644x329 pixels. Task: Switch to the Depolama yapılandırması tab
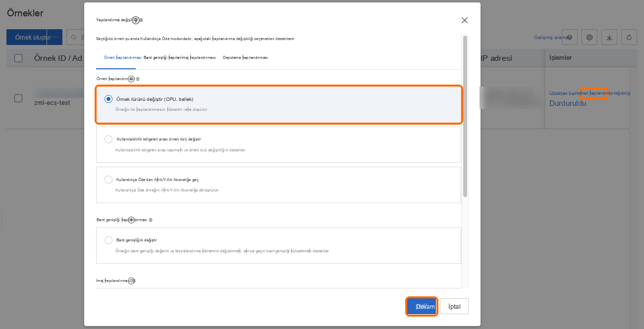245,58
